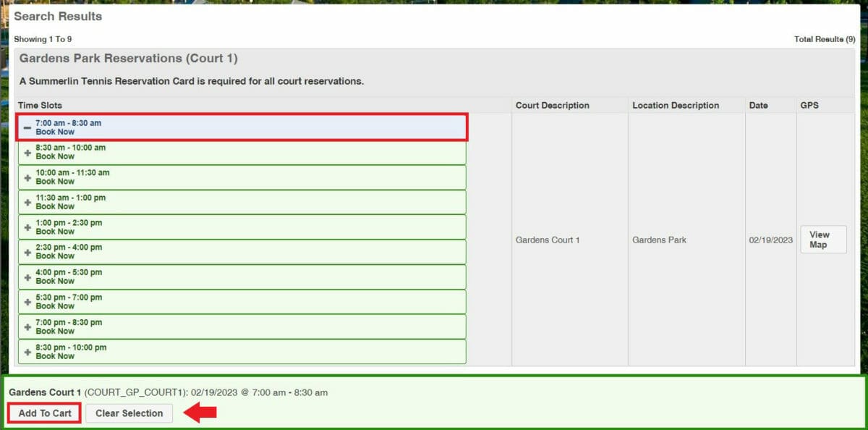
Task: Expand the 10:00 am - 11:30 am plus icon
Action: (x=27, y=178)
